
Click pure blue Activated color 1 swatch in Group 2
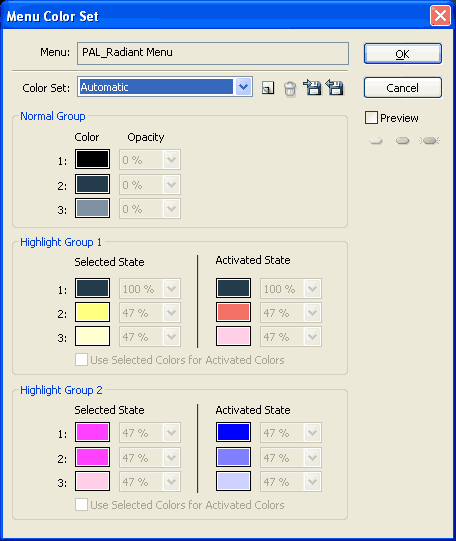(234, 432)
